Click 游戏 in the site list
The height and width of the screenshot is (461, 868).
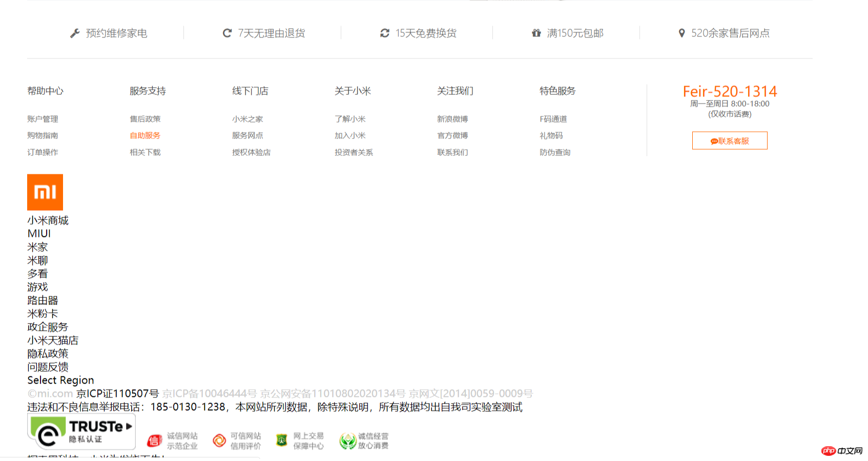[37, 287]
